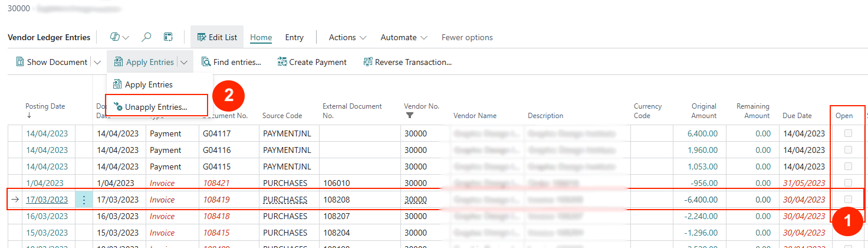Open row menu for 17/03/2023 entry
The image size is (868, 248).
point(84,200)
